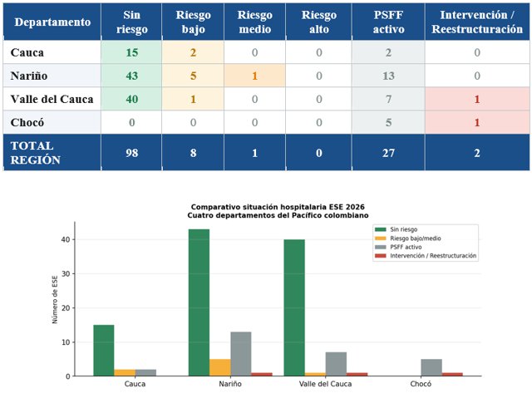This screenshot has height=398, width=532.
Task: Select the total Riesgo bajo value 8
Action: [193, 153]
